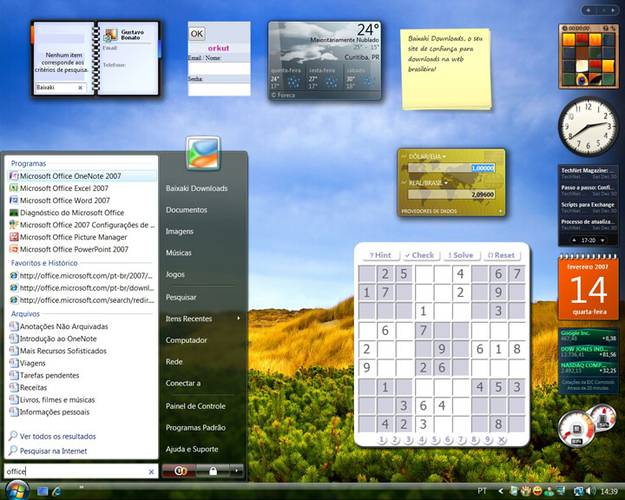Click Pesquisar na Internet

coord(48,451)
